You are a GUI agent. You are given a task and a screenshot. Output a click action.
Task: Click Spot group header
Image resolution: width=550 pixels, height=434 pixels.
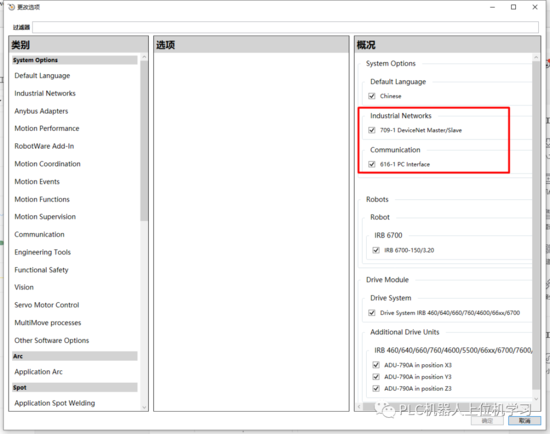[x=75, y=387]
